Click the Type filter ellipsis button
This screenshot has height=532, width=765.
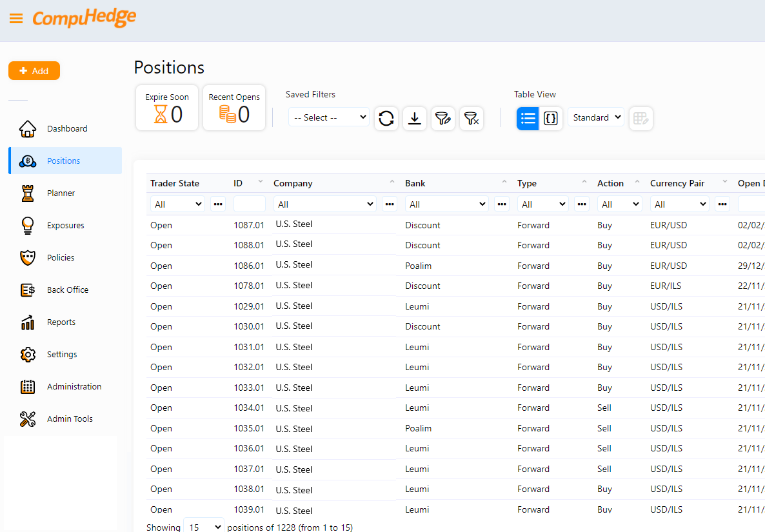pos(582,204)
